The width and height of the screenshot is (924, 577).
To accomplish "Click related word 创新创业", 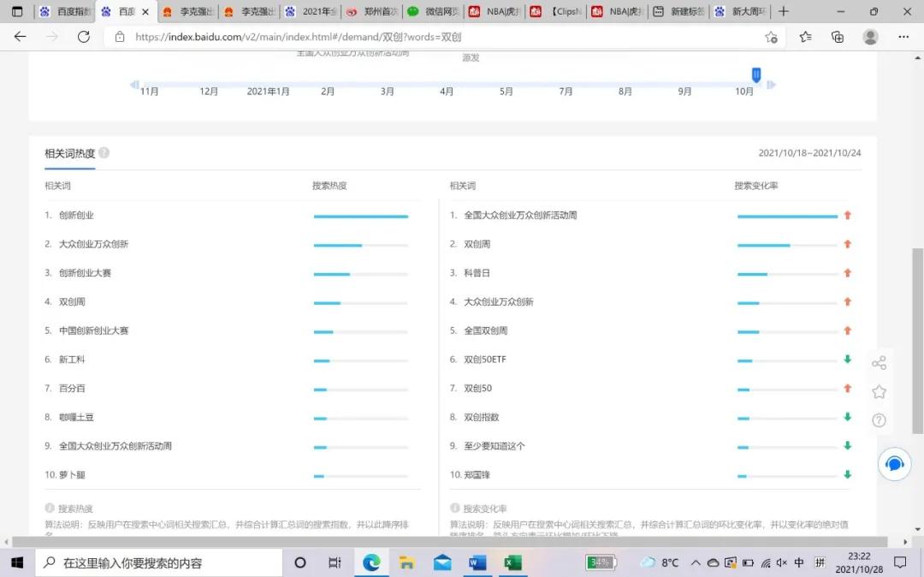I will click(76, 215).
